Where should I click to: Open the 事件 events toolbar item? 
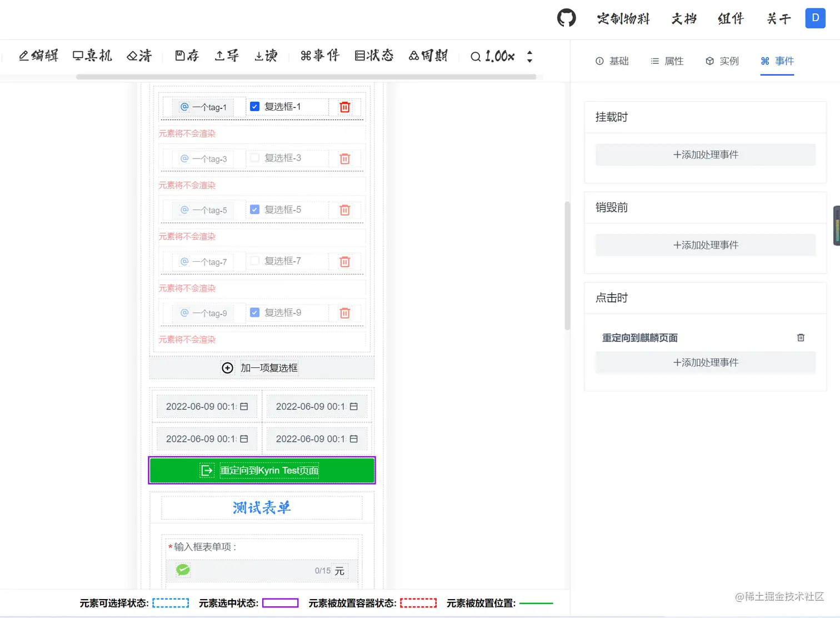pos(320,56)
